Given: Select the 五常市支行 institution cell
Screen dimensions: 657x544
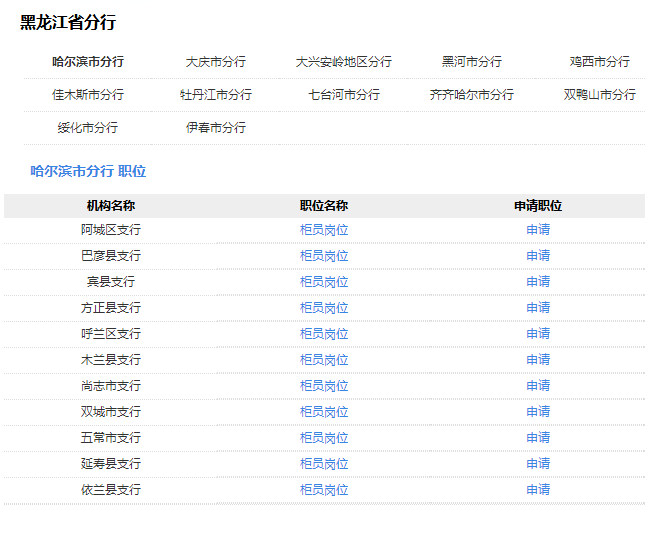Looking at the screenshot, I should [111, 438].
